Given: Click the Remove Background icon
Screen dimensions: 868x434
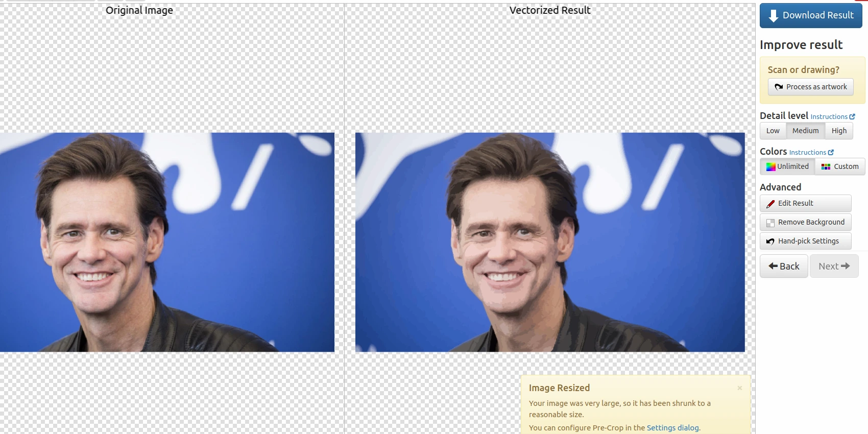Looking at the screenshot, I should click(x=770, y=223).
